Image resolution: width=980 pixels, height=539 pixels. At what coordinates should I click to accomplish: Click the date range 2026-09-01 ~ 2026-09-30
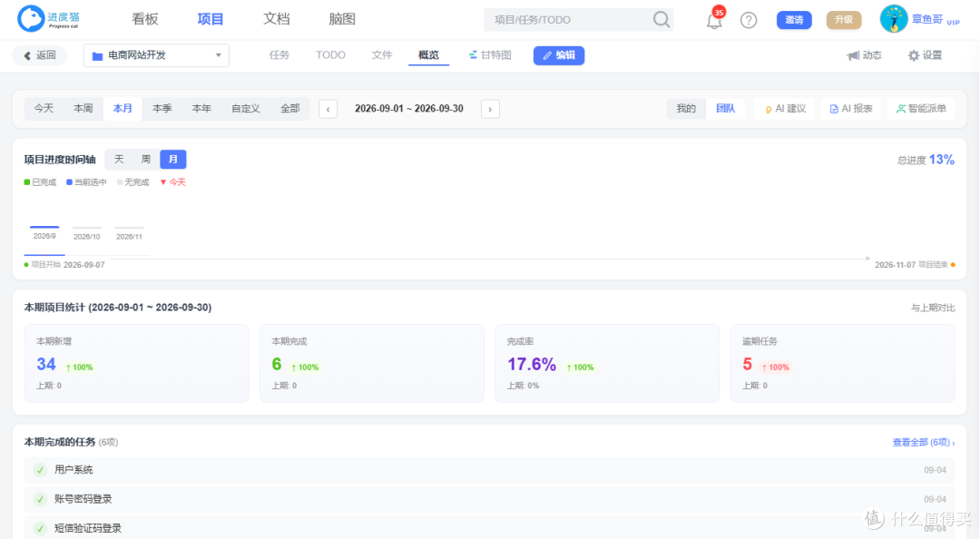[409, 109]
